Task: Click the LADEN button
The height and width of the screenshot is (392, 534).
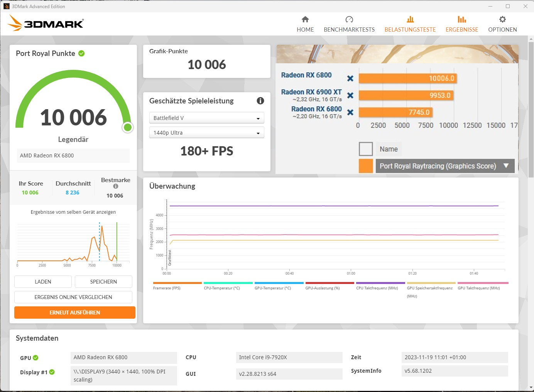Action: (43, 282)
